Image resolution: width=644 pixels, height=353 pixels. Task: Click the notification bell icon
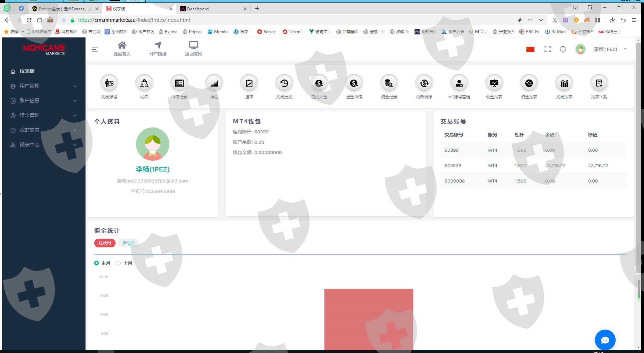tap(563, 49)
